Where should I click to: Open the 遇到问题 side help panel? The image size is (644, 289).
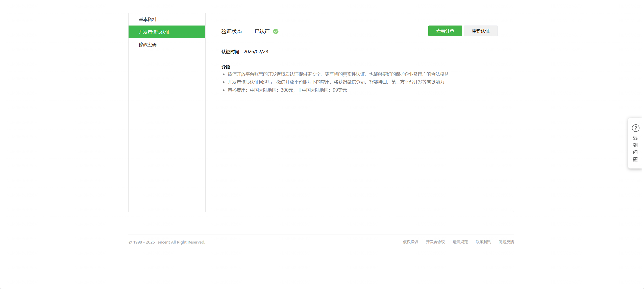click(x=635, y=149)
